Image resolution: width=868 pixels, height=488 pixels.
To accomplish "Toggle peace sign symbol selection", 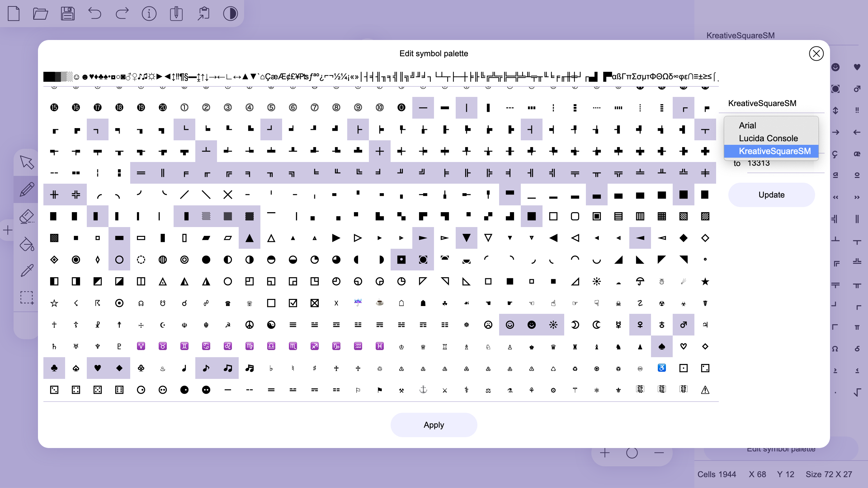I will (x=250, y=325).
